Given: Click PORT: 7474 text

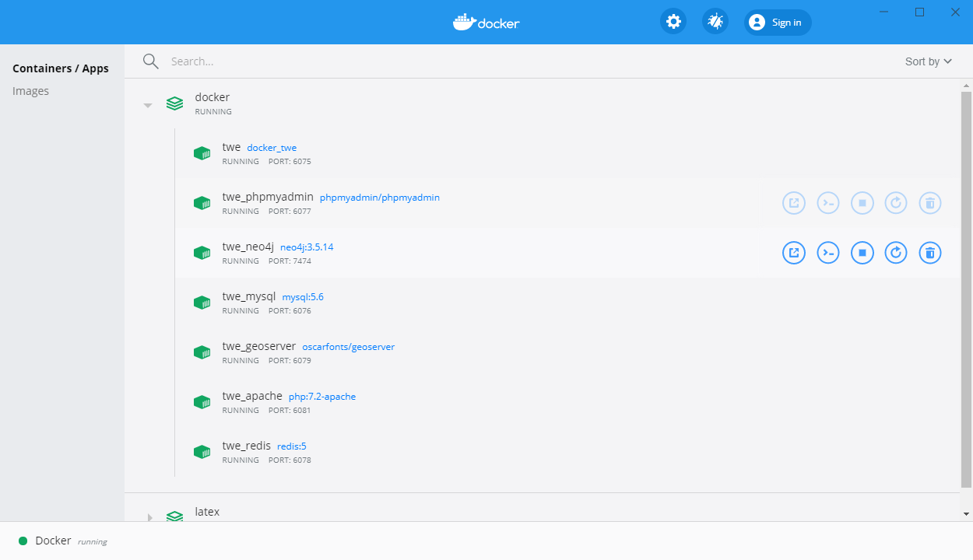Looking at the screenshot, I should point(290,261).
